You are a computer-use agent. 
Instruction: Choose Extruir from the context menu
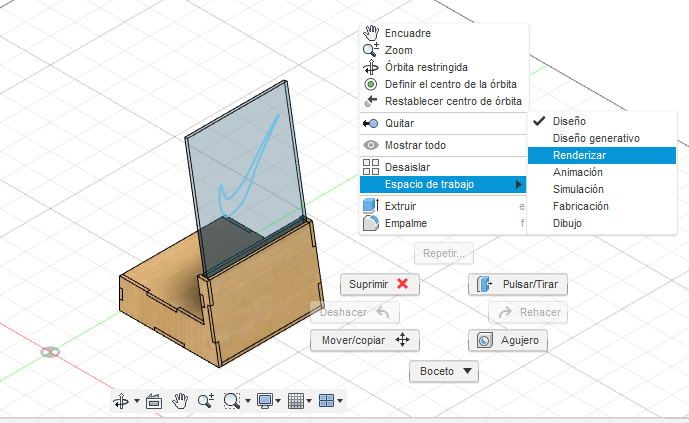[x=444, y=206]
